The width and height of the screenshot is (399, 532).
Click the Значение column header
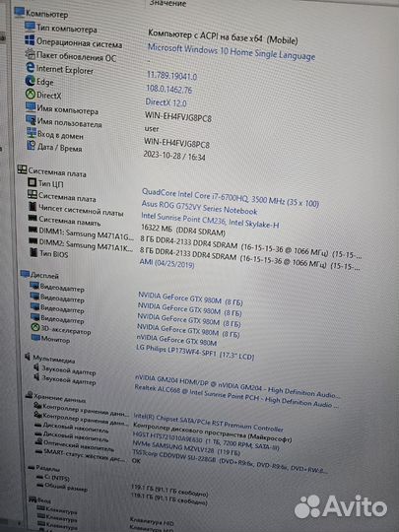pos(167,3)
